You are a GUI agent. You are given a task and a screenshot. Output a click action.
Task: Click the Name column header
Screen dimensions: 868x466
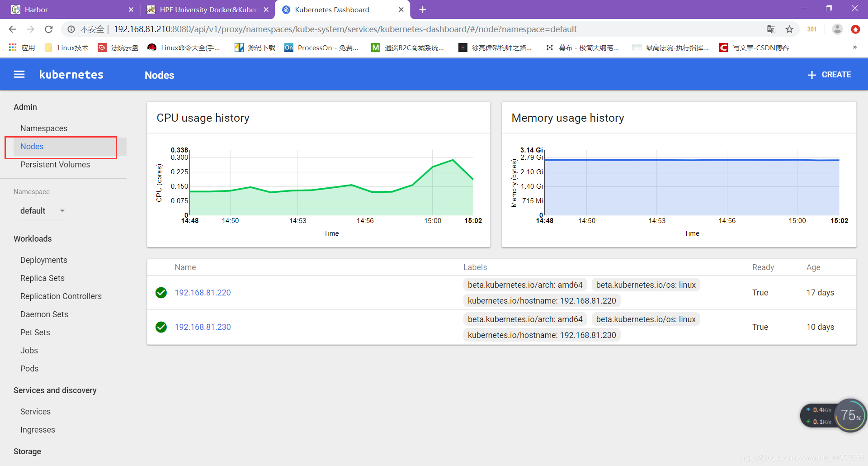coord(185,267)
